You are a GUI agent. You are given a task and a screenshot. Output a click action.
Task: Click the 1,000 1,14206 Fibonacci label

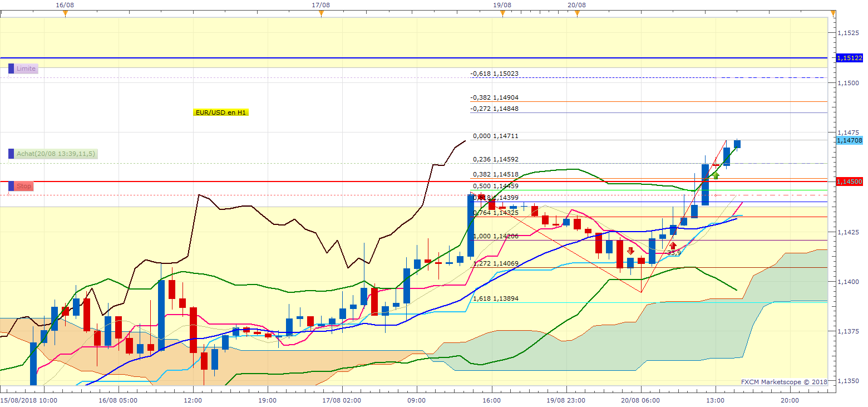[x=496, y=236]
